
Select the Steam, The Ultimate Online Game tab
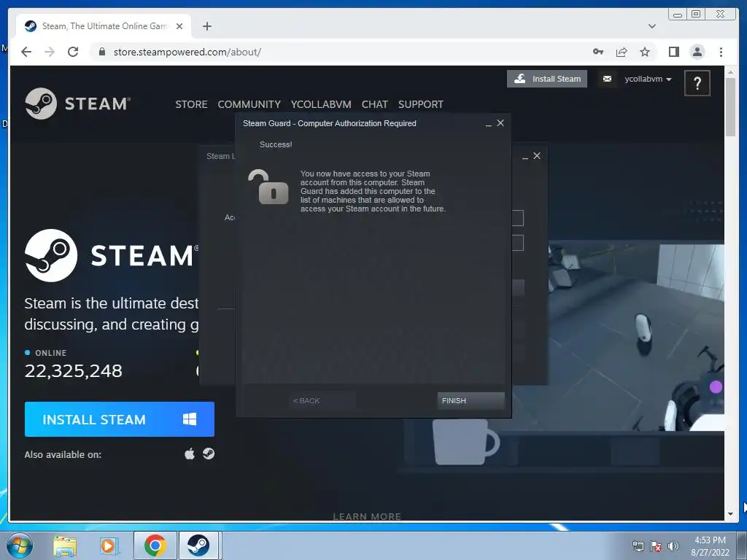point(104,26)
